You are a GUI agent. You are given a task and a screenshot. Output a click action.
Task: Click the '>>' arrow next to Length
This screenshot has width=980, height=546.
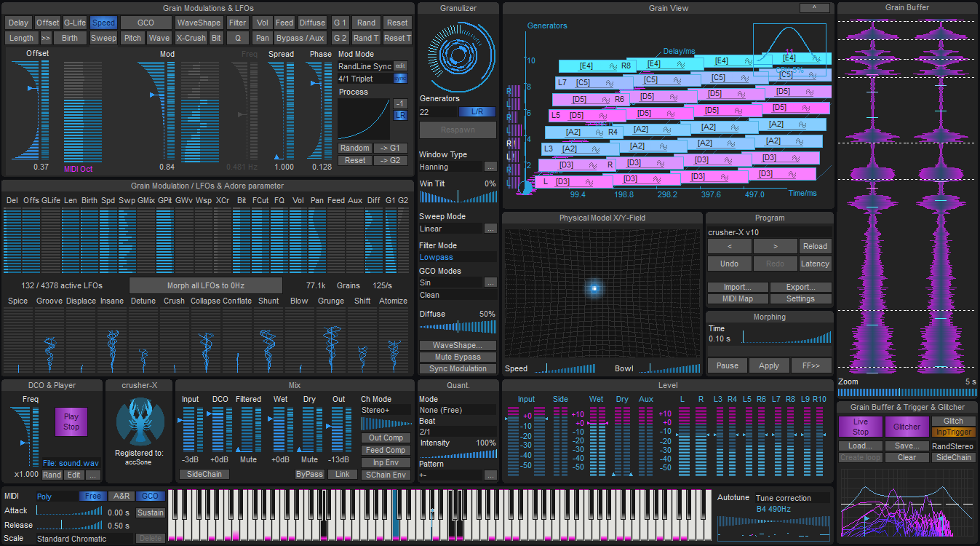[46, 38]
